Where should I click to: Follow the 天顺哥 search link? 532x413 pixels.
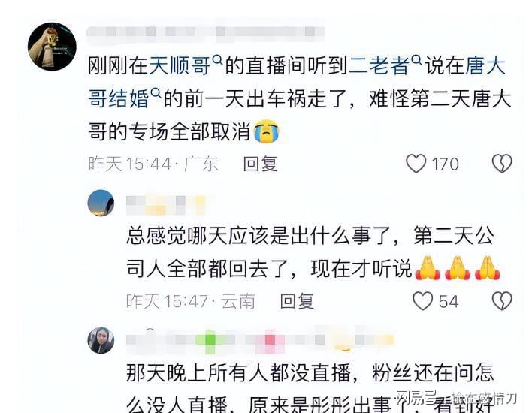pyautogui.click(x=180, y=66)
